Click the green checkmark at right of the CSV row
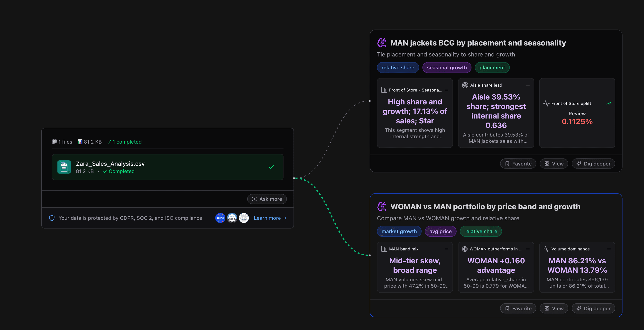This screenshot has height=330, width=644. [x=271, y=167]
